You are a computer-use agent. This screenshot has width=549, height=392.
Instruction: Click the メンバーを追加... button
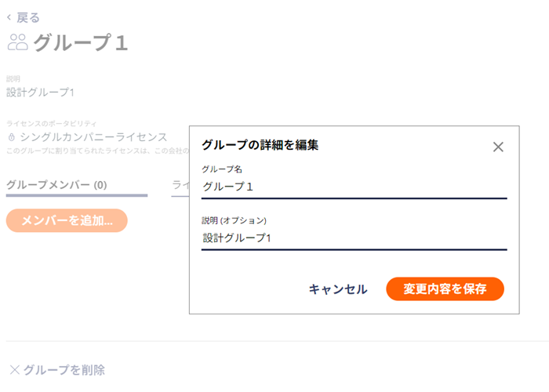pos(67,220)
